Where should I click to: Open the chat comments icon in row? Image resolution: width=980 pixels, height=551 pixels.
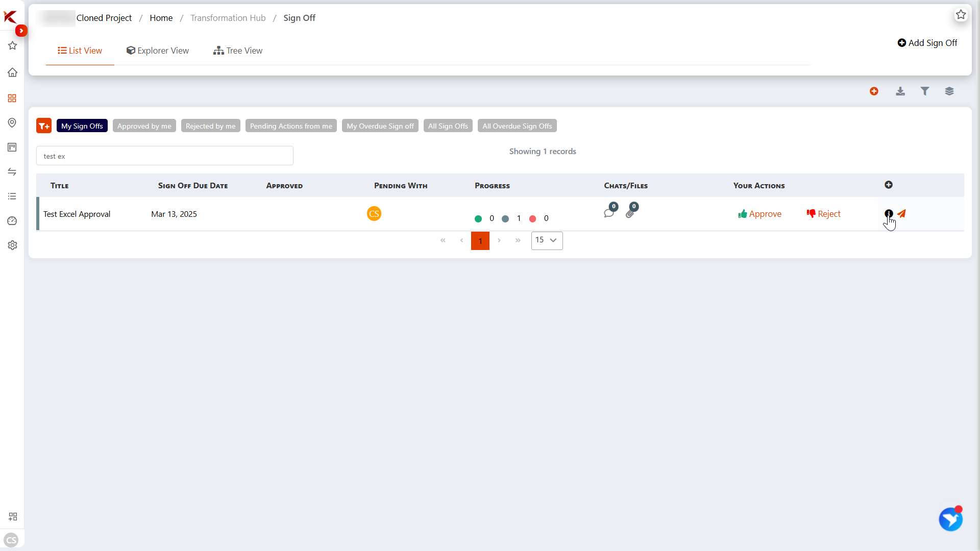click(609, 213)
